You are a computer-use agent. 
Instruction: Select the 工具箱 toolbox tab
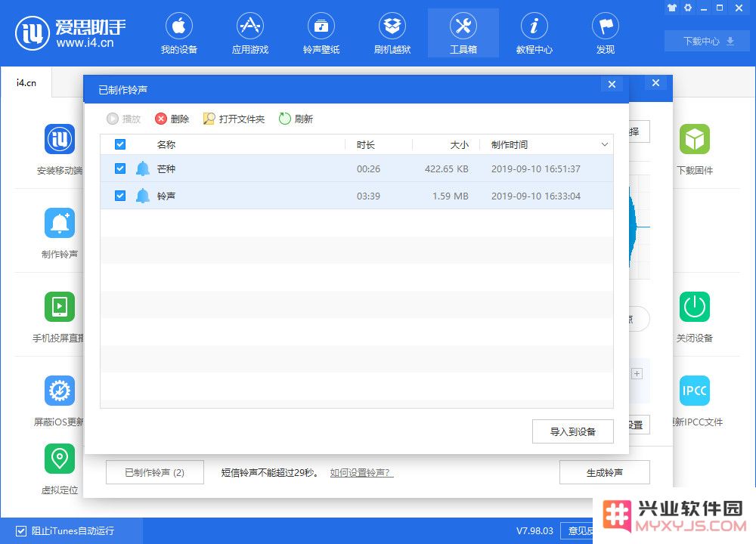tap(463, 33)
